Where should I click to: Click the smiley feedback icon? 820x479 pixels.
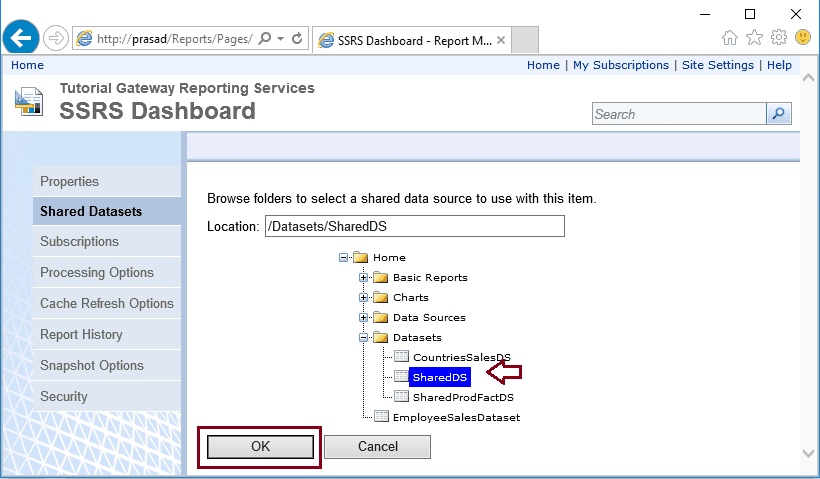tap(803, 37)
